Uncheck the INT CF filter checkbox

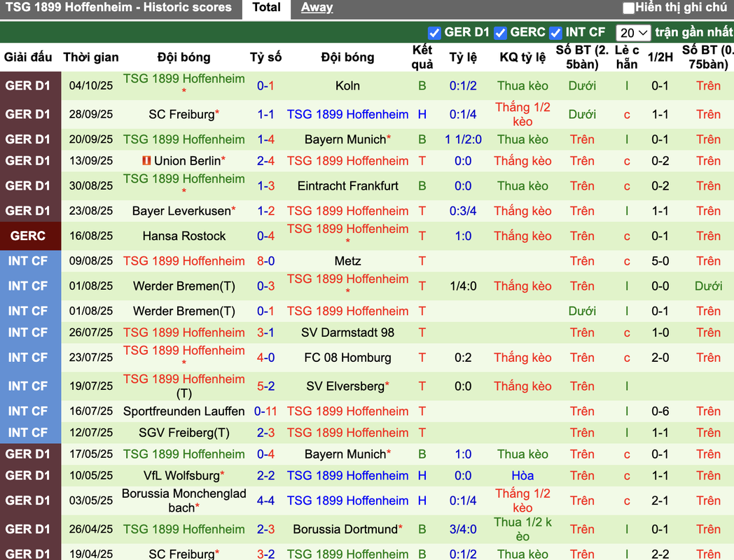tap(555, 33)
